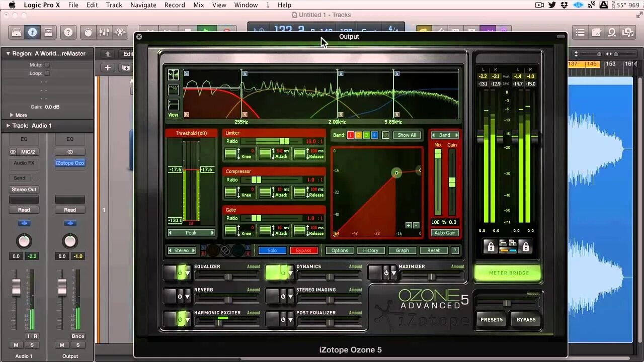Open Dynamics module preset dropdown arrow
Screen dimensions: 644x362
coord(290,274)
